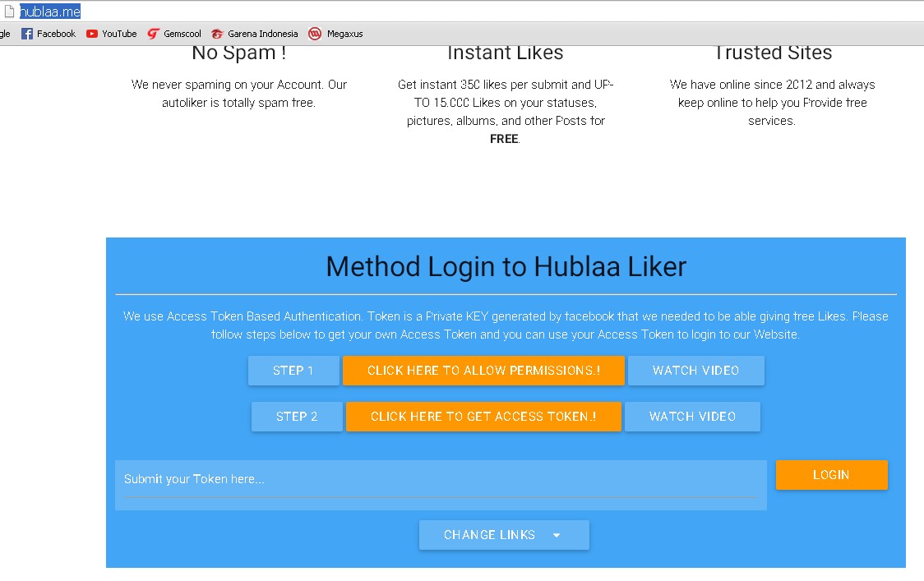Click "CLICK HERE TO GET ACCESS TOKEN!"
Screen dimensions: 924x581
pos(483,417)
